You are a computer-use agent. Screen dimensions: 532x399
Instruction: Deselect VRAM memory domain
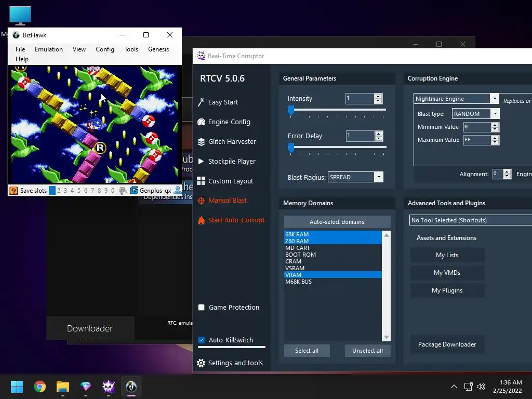(x=333, y=275)
